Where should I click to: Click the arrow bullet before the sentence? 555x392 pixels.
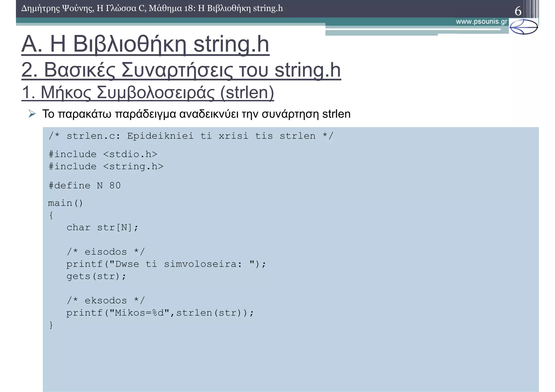tap(32, 114)
